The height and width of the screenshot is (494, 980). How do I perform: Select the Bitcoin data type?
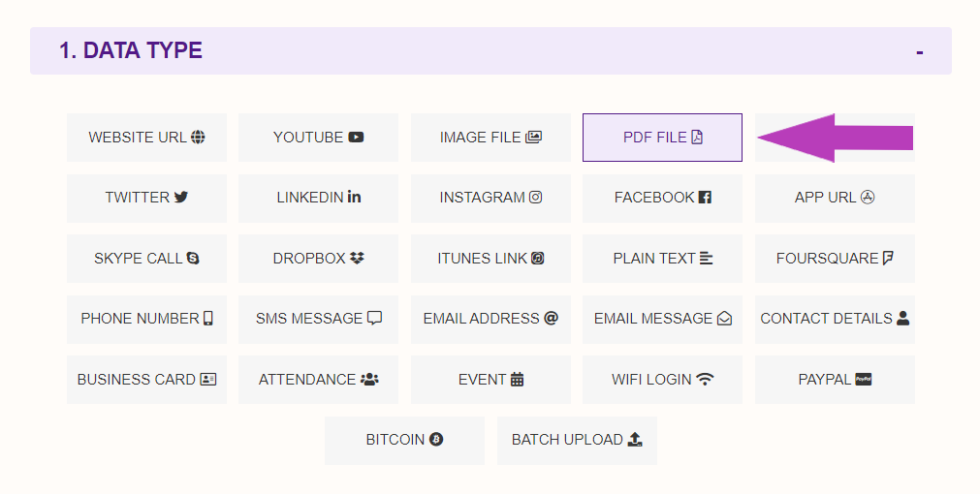(x=404, y=441)
